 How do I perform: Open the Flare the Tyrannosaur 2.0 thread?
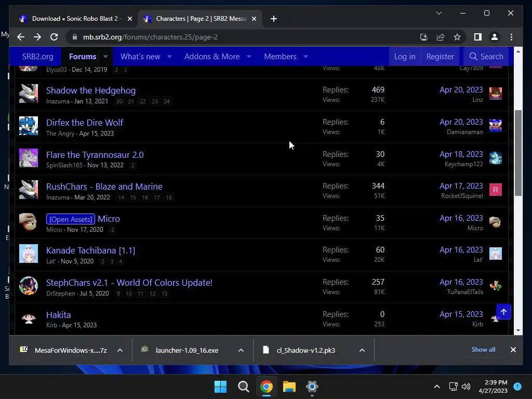click(x=95, y=155)
